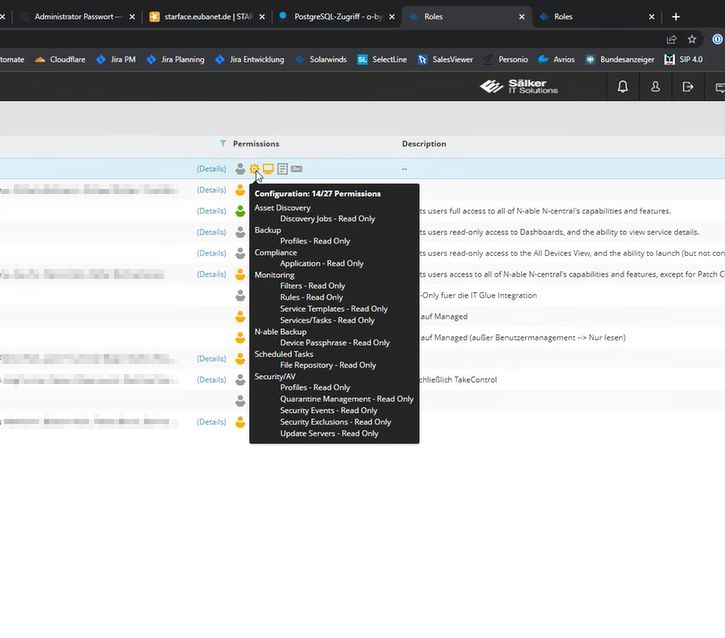Open the Cloudflare bookmark

point(61,60)
